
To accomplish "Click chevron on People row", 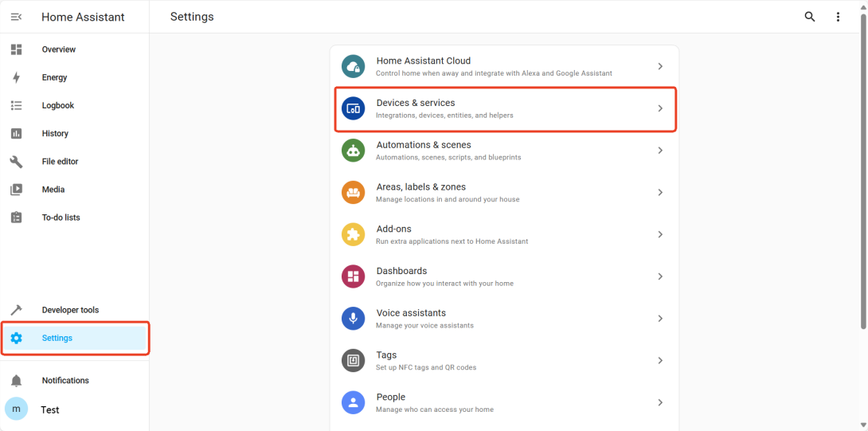I will pos(660,403).
